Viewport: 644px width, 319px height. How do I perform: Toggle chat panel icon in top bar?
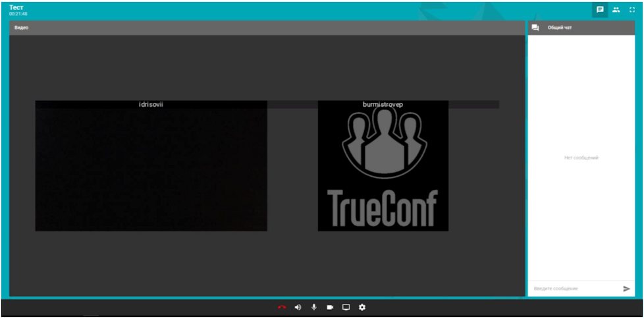(600, 10)
